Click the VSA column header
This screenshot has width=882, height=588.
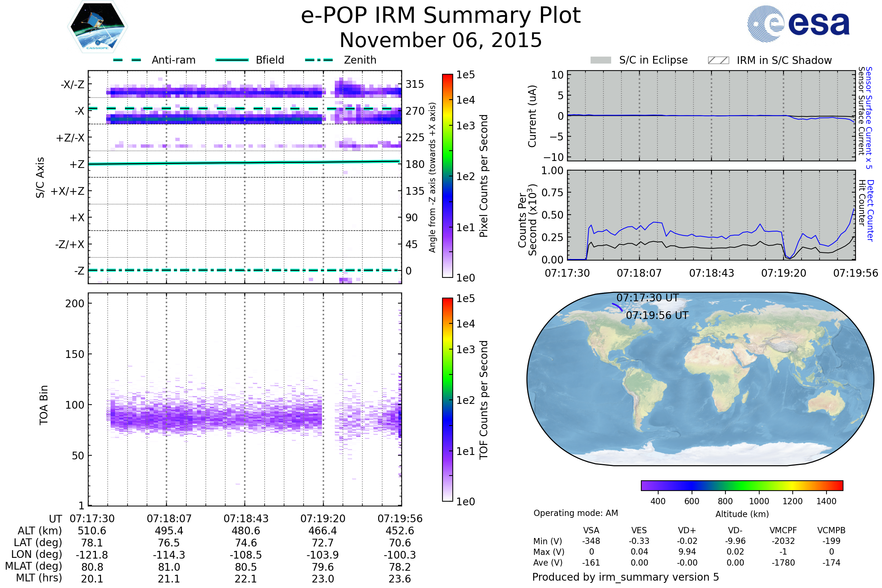pyautogui.click(x=591, y=530)
